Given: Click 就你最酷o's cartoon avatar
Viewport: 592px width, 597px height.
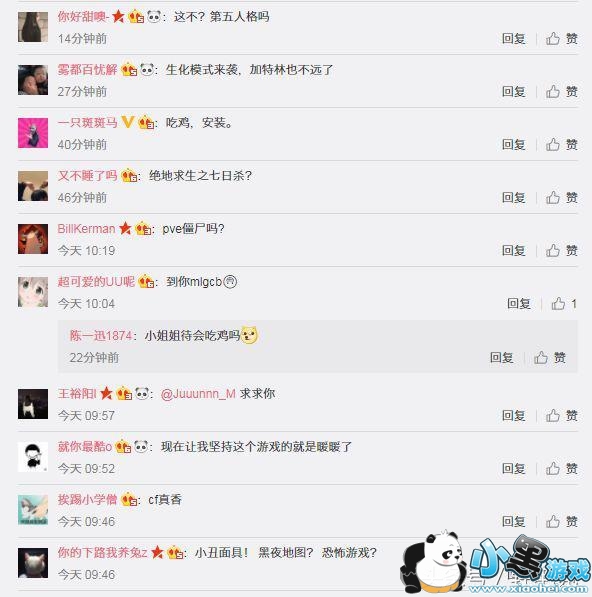Looking at the screenshot, I should point(33,457).
